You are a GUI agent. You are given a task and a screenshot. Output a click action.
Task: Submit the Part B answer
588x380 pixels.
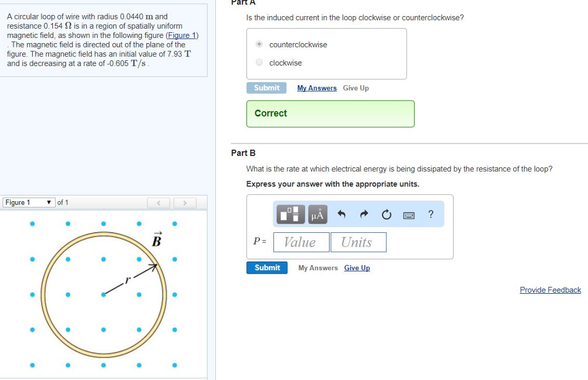(266, 267)
